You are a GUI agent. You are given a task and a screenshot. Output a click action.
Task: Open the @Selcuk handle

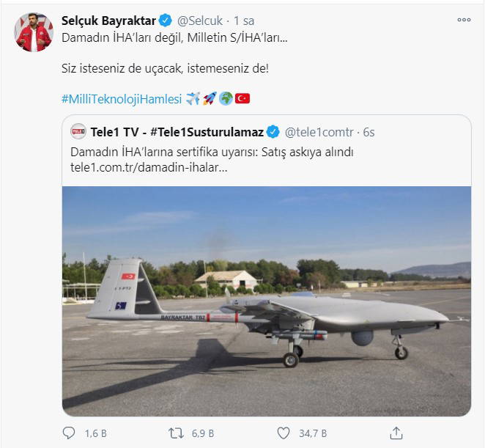(199, 21)
